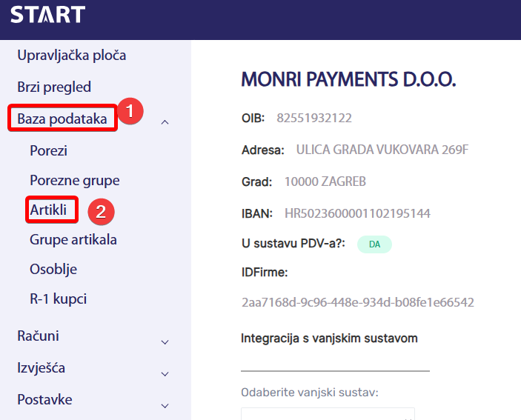Click the START logo

pyautogui.click(x=47, y=14)
